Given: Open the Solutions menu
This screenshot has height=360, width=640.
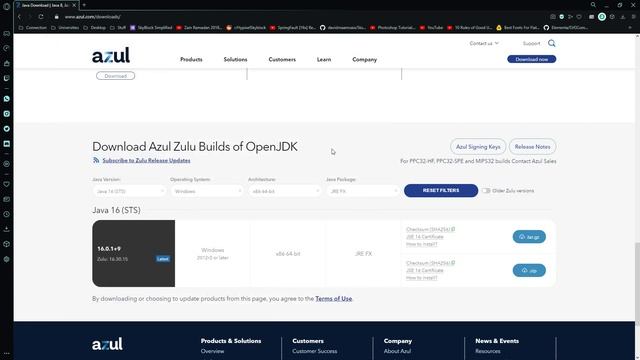Looking at the screenshot, I should pos(236,60).
